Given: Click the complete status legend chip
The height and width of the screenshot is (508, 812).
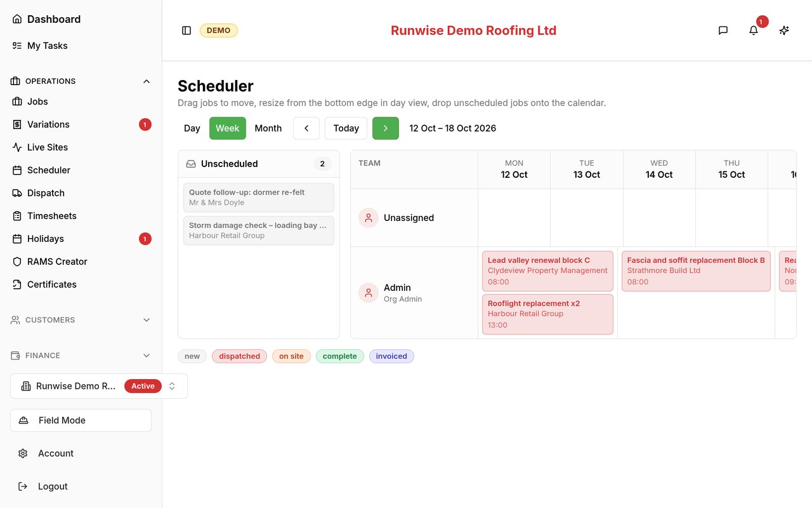Looking at the screenshot, I should pos(339,356).
